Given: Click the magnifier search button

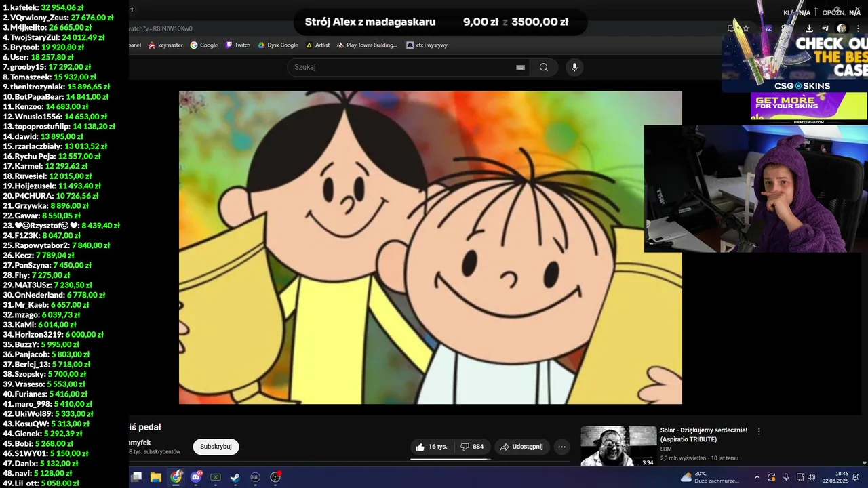Looking at the screenshot, I should click(544, 67).
